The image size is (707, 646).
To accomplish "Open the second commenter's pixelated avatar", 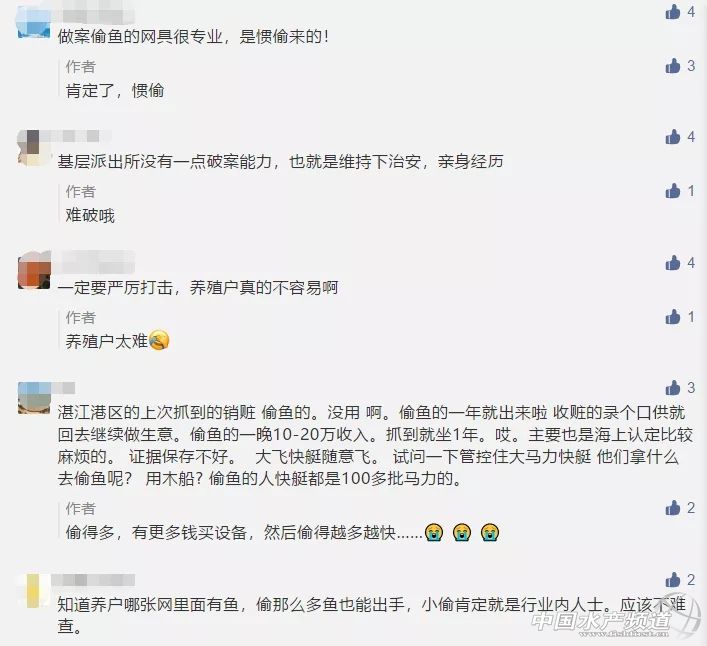I will 34,148.
